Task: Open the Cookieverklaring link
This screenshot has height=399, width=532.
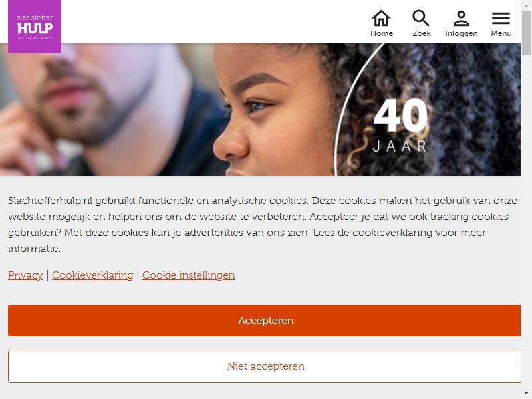Action: [92, 275]
